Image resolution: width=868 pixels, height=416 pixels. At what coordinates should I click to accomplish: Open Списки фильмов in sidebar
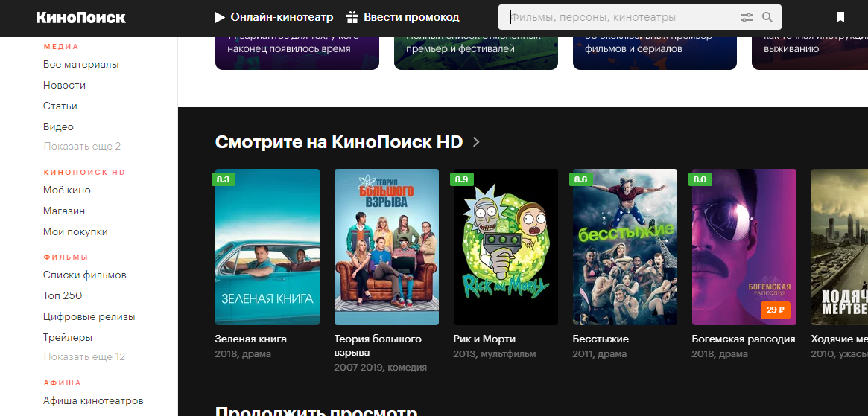85,275
